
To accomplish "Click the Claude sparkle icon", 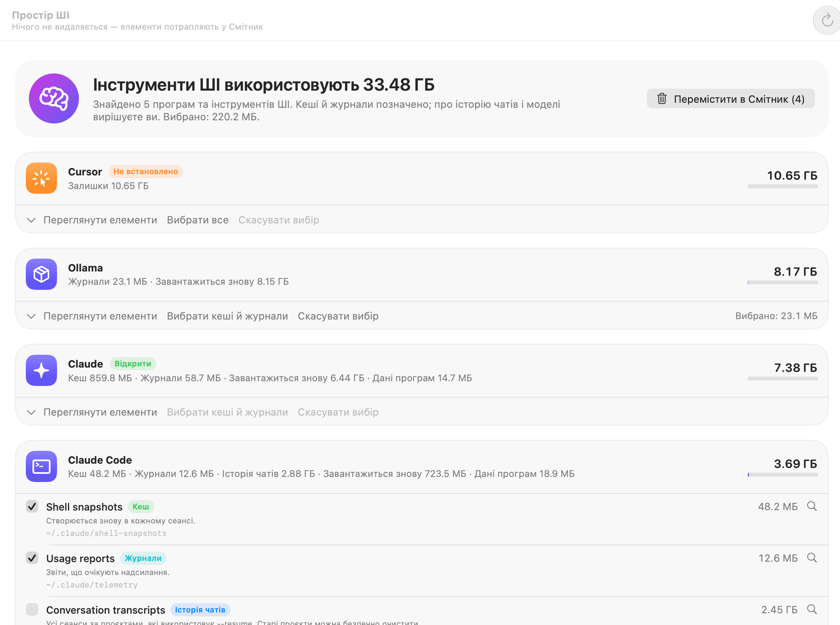I will tap(41, 370).
